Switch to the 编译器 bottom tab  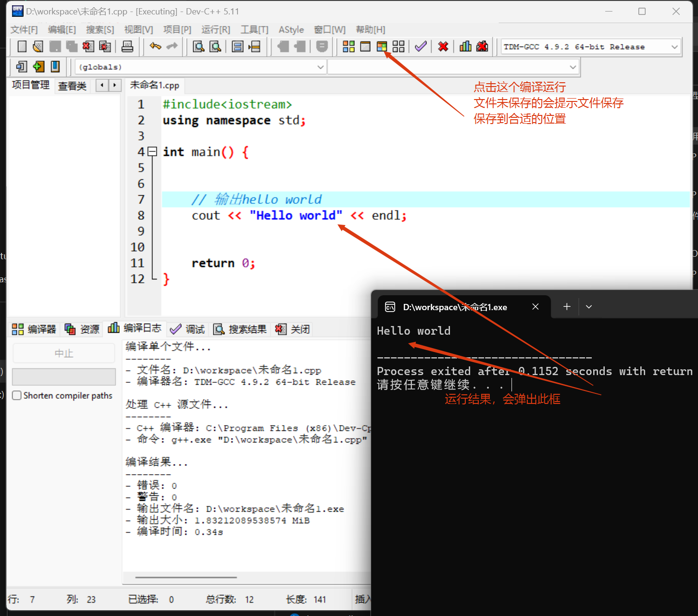pos(34,329)
